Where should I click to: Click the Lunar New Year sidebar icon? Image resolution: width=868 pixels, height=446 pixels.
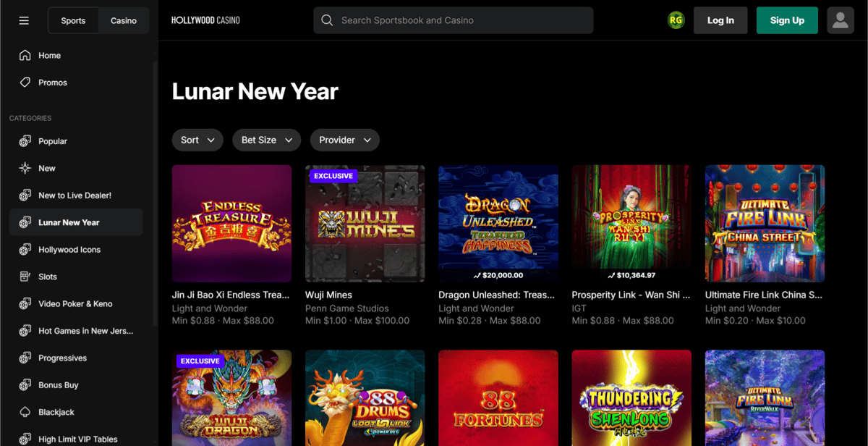(25, 222)
